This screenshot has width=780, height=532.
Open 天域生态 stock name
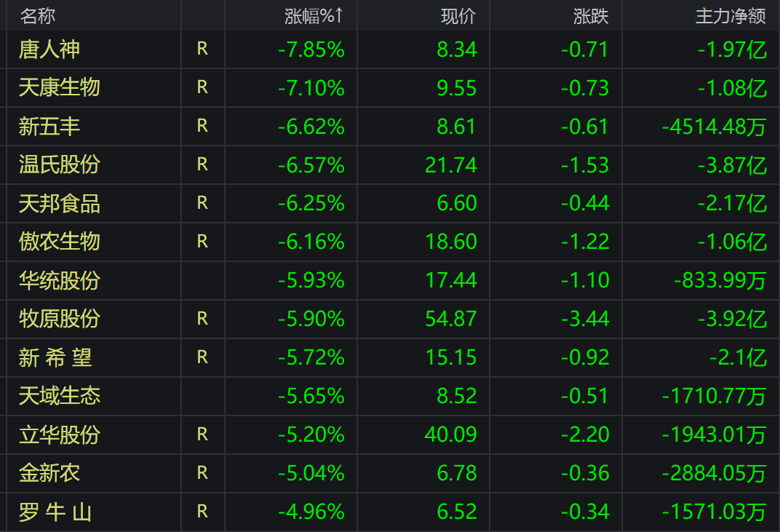[x=60, y=396]
